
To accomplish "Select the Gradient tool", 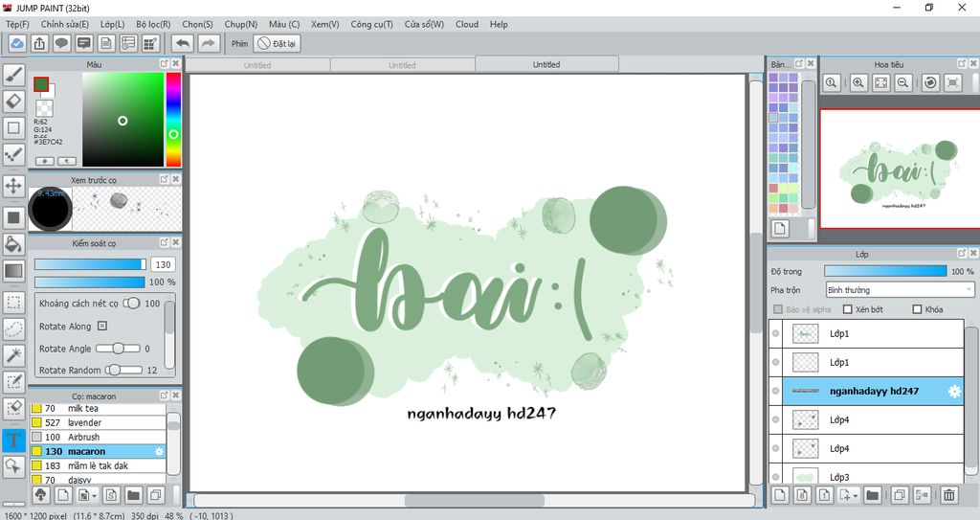I will pos(13,270).
